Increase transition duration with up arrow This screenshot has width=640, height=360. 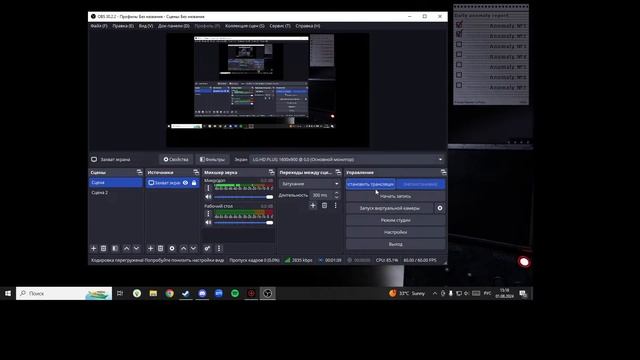[x=337, y=193]
